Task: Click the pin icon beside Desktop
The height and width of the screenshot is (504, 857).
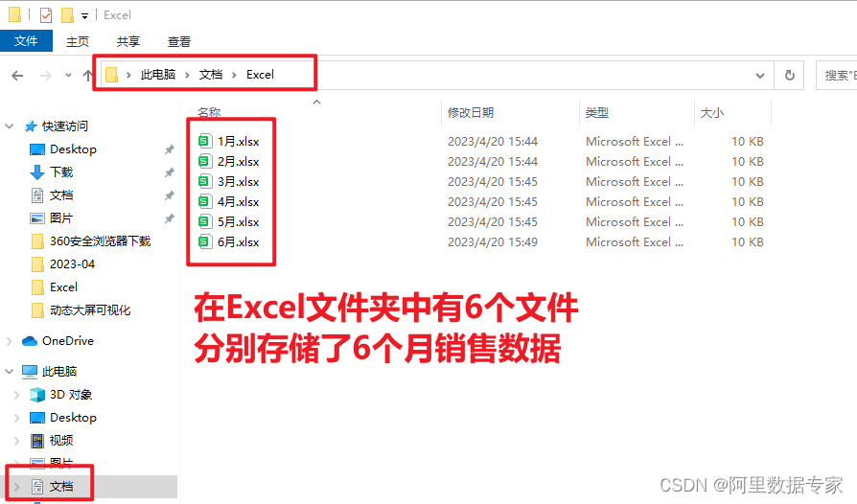Action: 170,149
